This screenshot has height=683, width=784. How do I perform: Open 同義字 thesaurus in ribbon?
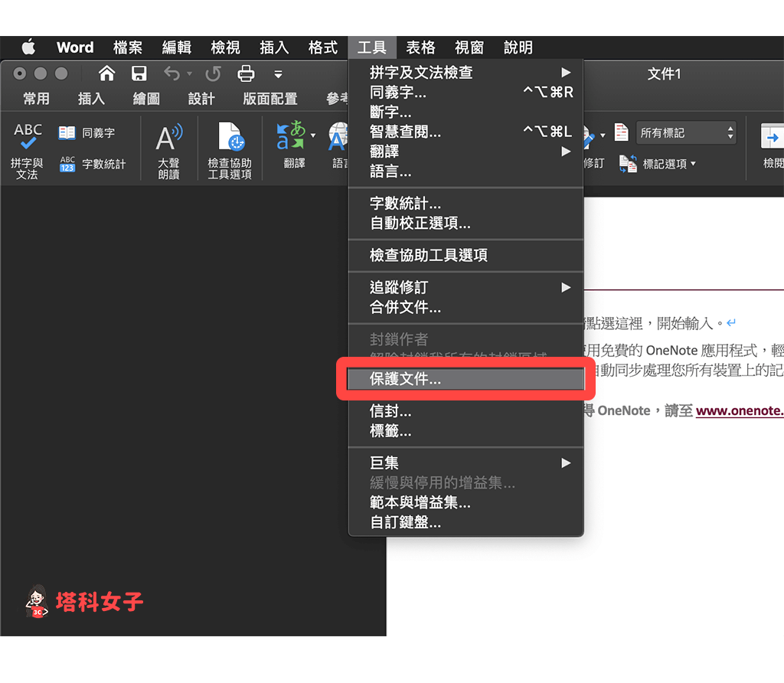point(87,133)
